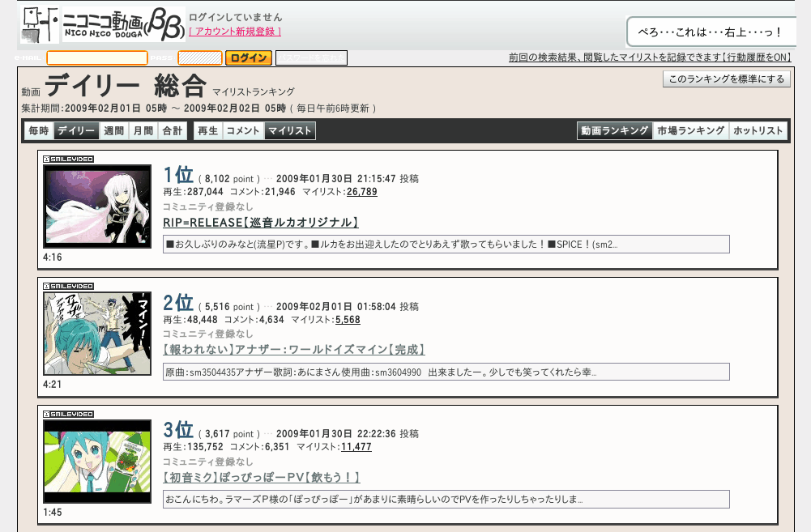
Task: Click このランキングを標準にする button
Action: 727,79
